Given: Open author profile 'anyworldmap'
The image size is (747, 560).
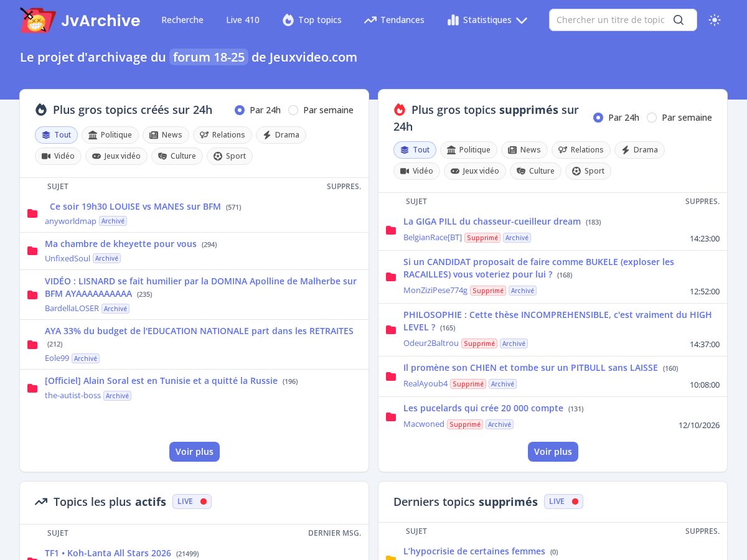Looking at the screenshot, I should click(x=70, y=221).
